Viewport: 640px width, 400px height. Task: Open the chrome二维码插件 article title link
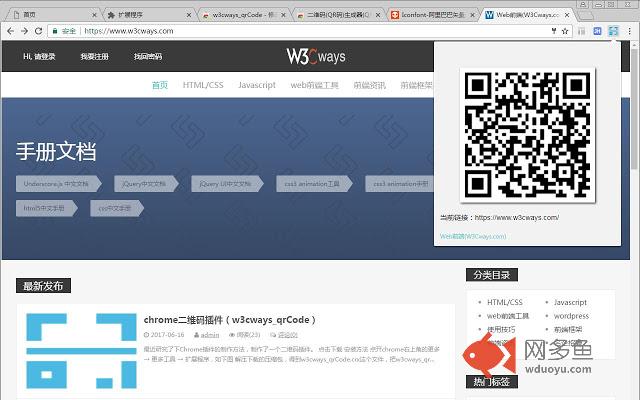[x=229, y=320]
